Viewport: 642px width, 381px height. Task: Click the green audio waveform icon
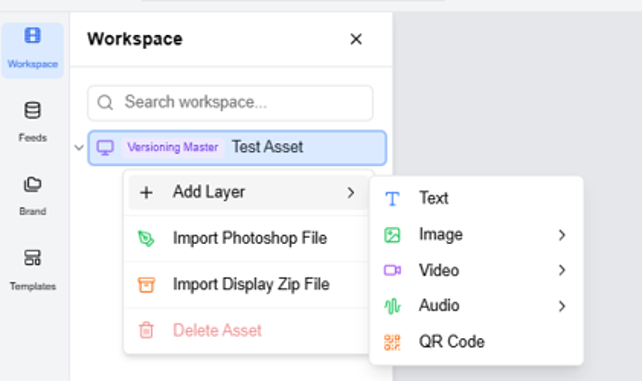pos(392,306)
